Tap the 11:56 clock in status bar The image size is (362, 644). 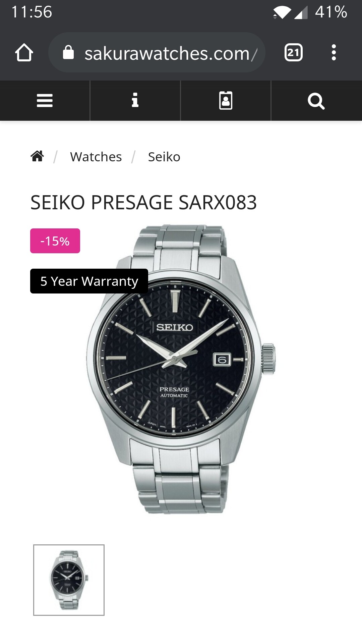tap(32, 12)
